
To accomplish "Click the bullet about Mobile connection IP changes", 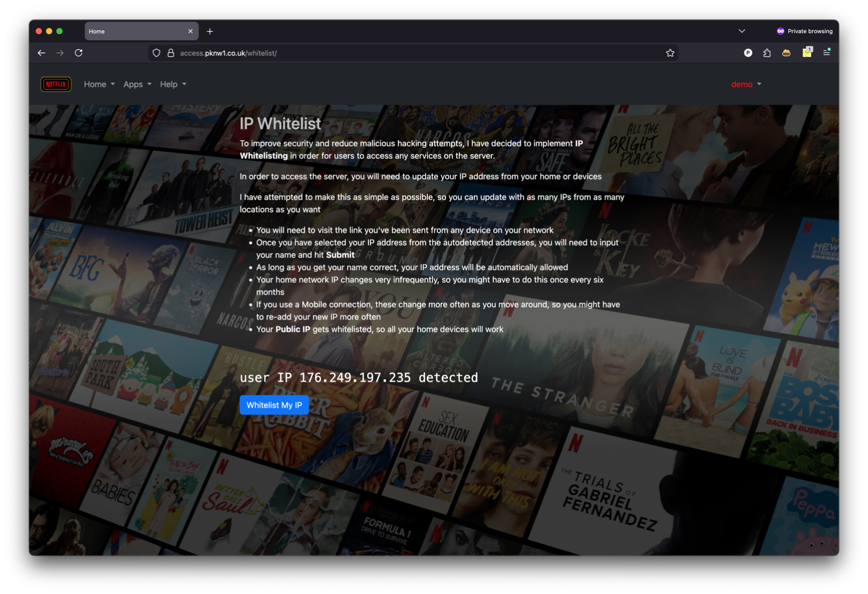I will 438,311.
